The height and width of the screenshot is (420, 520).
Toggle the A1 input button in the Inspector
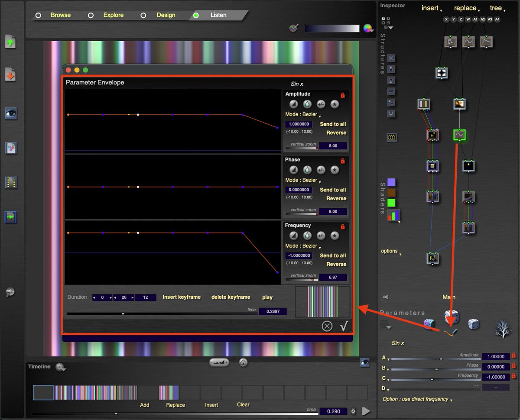[475, 19]
